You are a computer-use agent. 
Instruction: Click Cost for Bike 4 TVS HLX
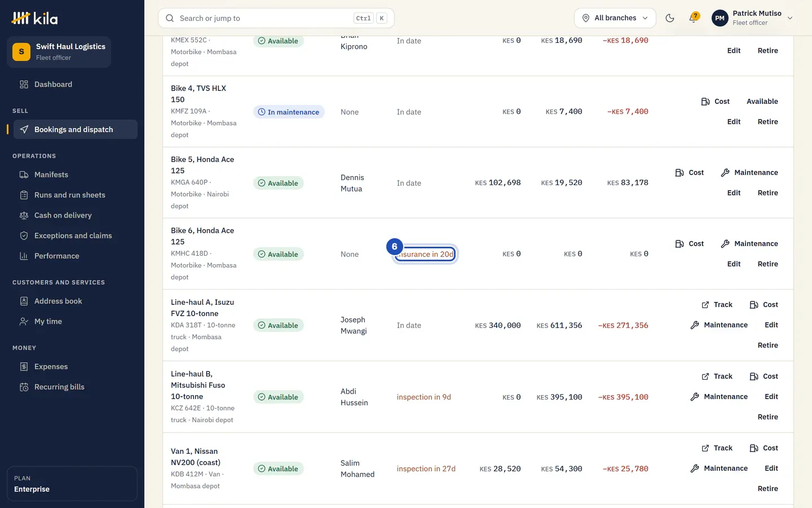pos(715,102)
